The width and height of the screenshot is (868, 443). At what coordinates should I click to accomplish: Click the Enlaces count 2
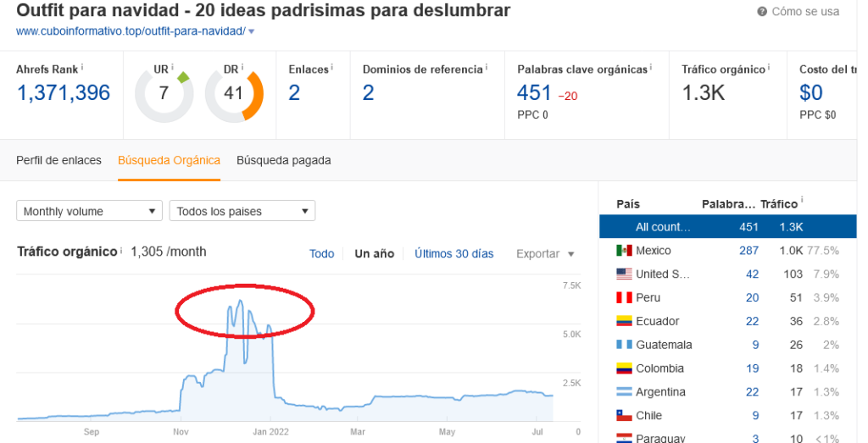click(x=294, y=93)
